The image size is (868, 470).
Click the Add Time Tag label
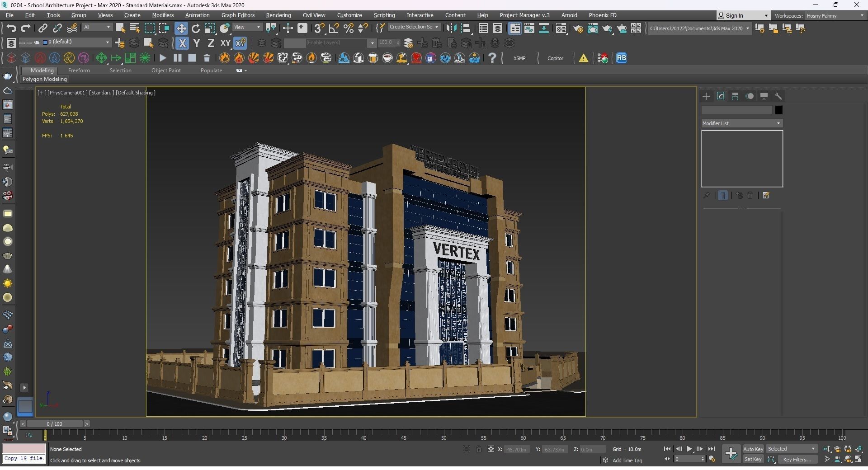pyautogui.click(x=627, y=461)
